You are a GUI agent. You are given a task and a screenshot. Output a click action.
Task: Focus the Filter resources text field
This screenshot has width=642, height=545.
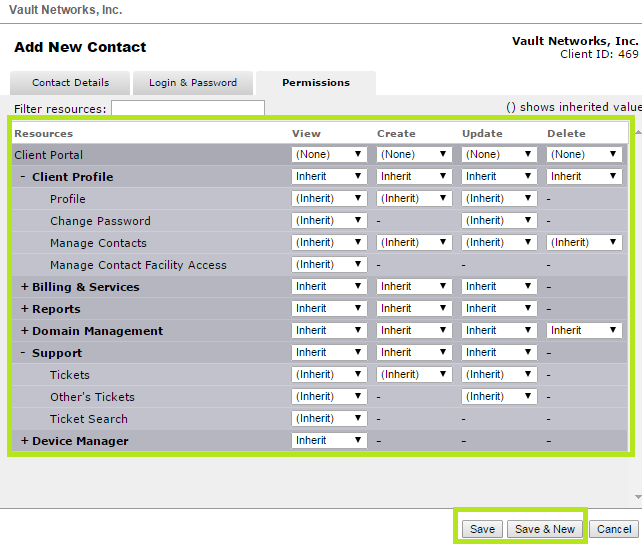click(x=188, y=108)
